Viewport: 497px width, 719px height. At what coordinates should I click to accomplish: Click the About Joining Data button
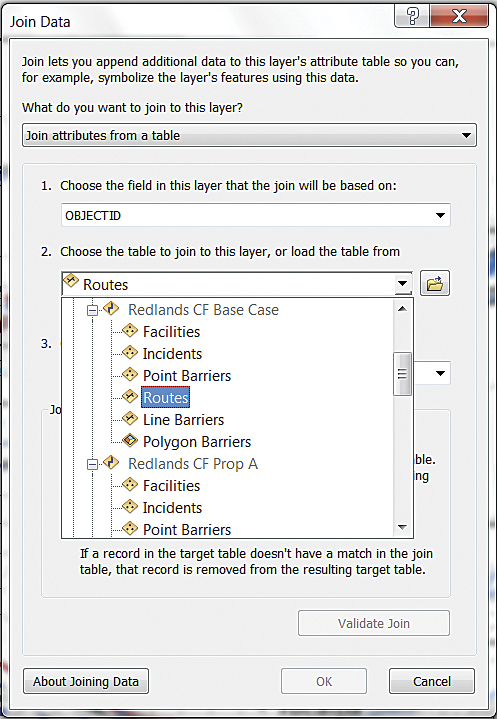point(86,681)
